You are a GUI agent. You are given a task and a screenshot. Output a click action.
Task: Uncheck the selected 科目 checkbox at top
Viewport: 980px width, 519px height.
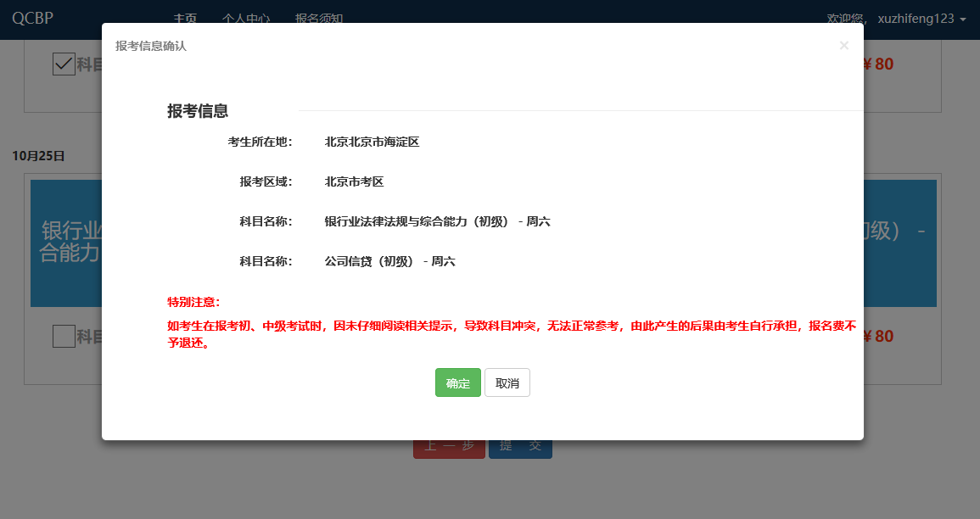64,64
